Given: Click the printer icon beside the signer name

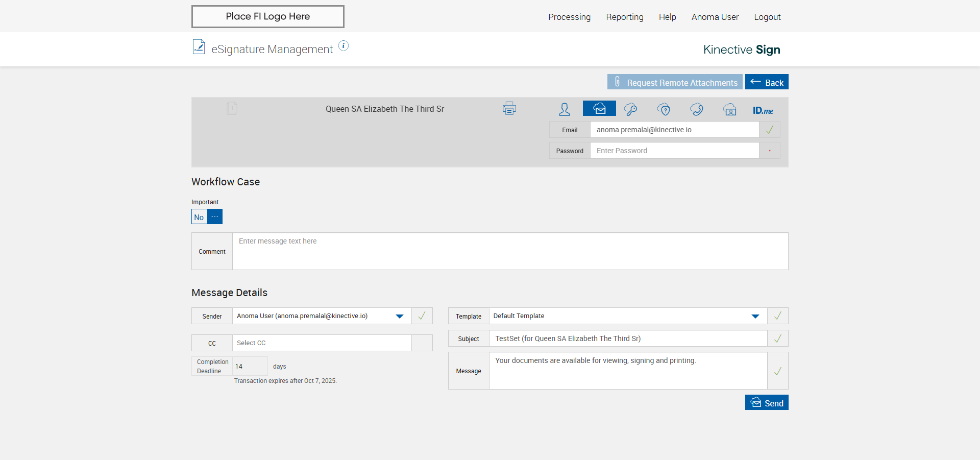Looking at the screenshot, I should pyautogui.click(x=509, y=109).
